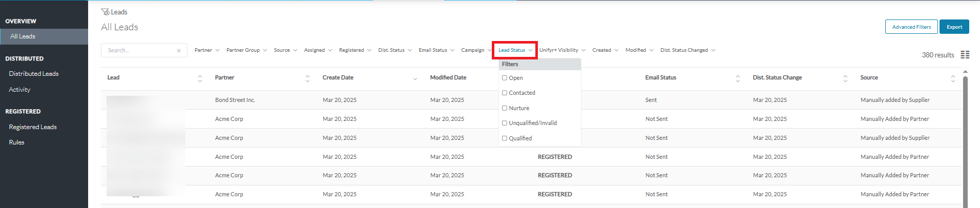The height and width of the screenshot is (208, 980).
Task: Sort by Create Date column arrow
Action: pyautogui.click(x=415, y=79)
